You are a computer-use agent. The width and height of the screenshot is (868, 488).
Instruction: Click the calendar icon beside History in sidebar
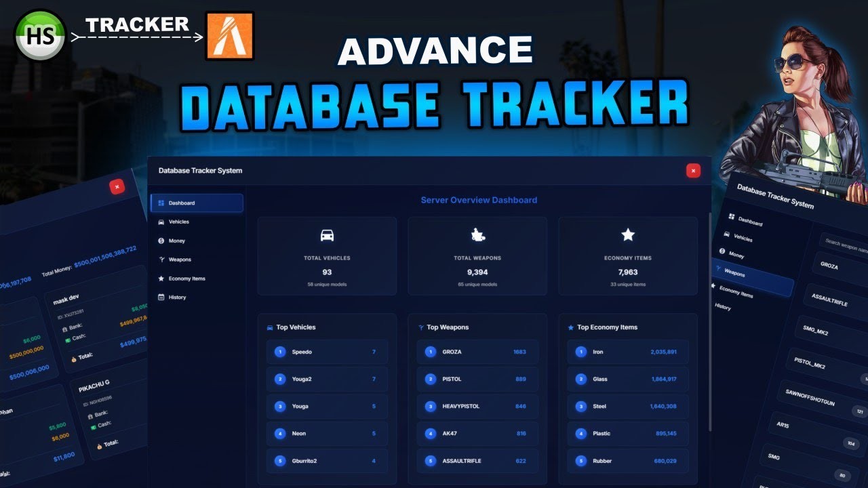tap(161, 297)
